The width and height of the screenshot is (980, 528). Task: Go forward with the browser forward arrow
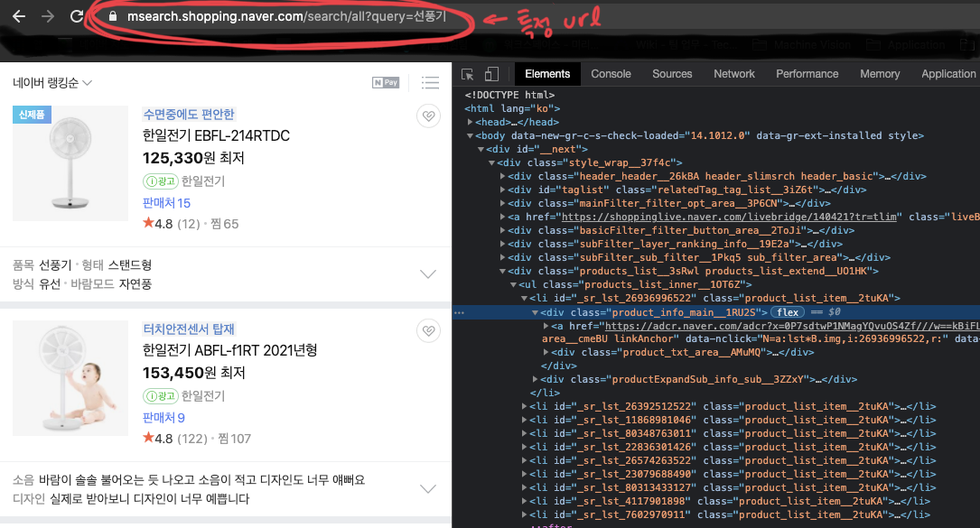click(x=48, y=17)
